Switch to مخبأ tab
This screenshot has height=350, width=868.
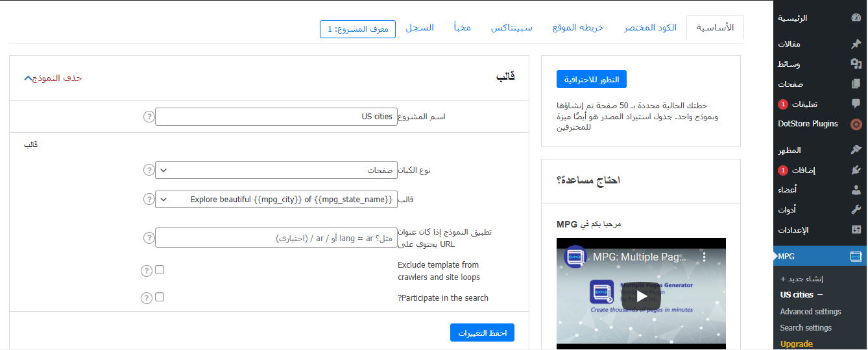coord(463,28)
